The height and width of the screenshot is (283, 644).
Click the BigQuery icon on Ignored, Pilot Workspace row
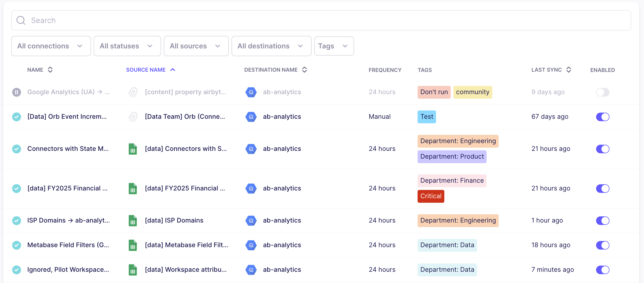coord(251,270)
